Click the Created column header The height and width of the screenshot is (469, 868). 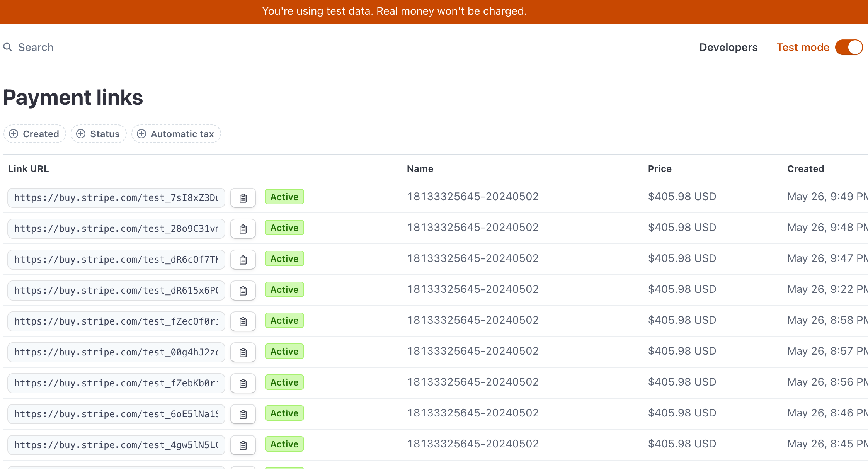(805, 168)
